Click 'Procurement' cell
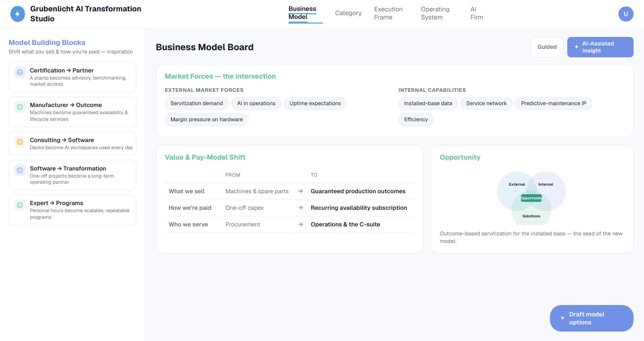The width and height of the screenshot is (644, 341). point(243,224)
